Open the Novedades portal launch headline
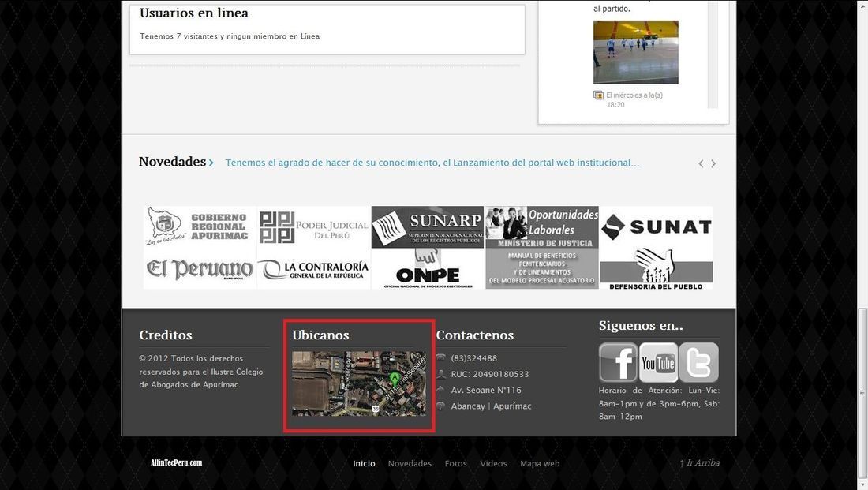The height and width of the screenshot is (490, 868). (432, 163)
